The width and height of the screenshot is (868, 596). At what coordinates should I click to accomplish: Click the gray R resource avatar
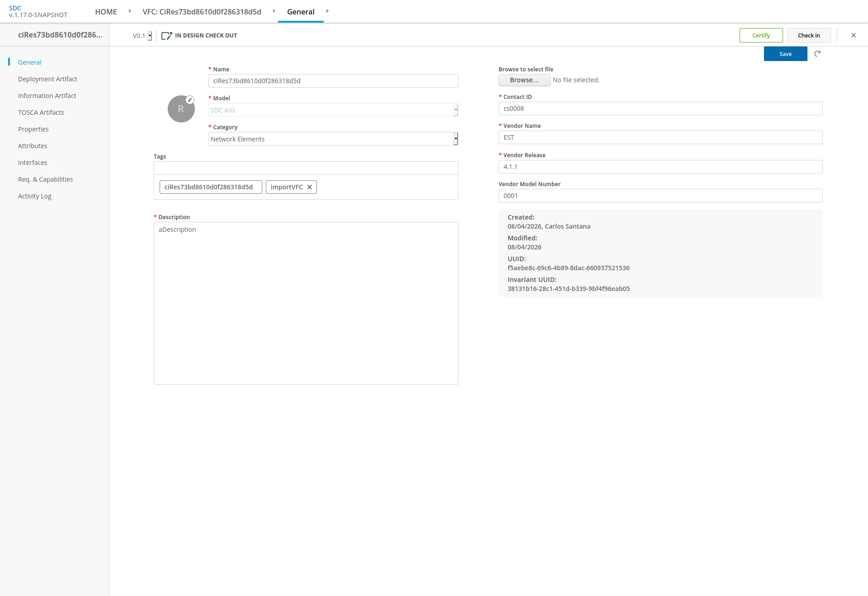pyautogui.click(x=181, y=109)
